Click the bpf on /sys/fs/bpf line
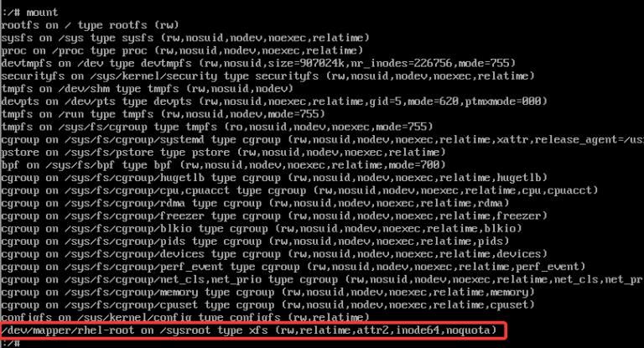Screen dimensions: 644x348 click(x=223, y=165)
